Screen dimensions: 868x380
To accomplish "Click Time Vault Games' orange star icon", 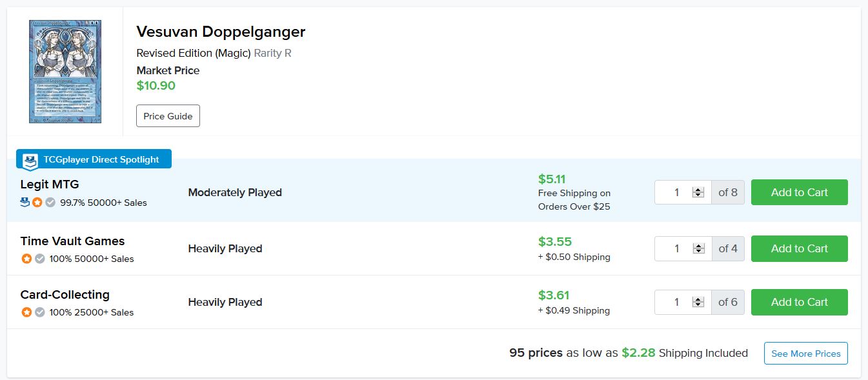I will (26, 259).
